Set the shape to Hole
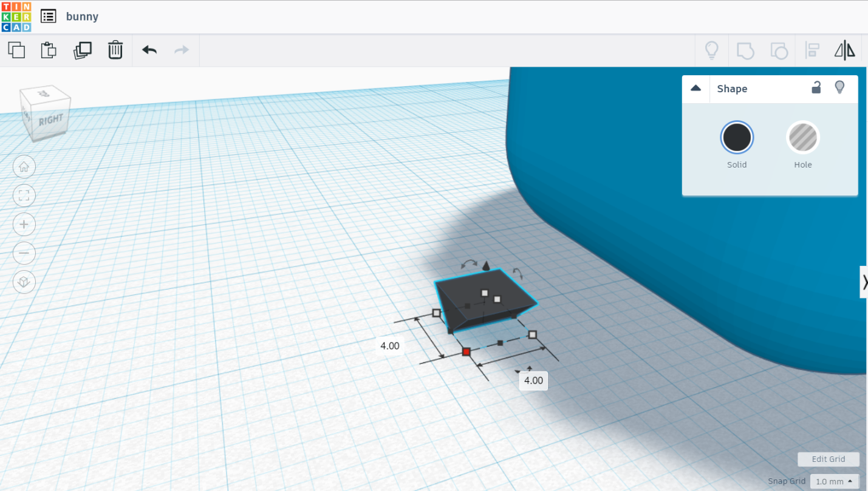 [803, 137]
